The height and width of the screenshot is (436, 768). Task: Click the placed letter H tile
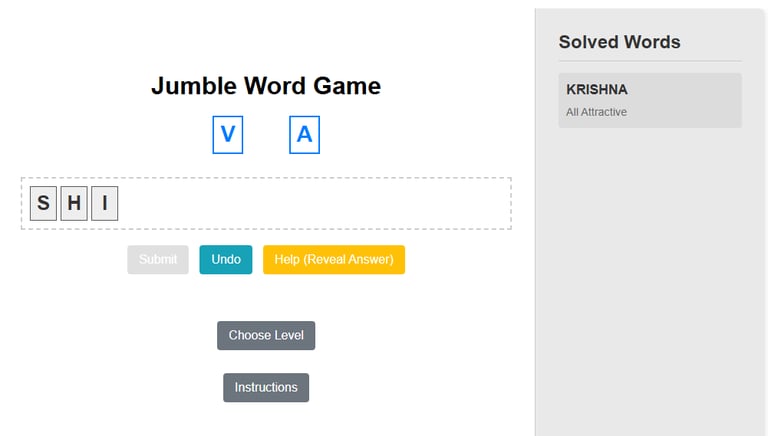coord(74,203)
